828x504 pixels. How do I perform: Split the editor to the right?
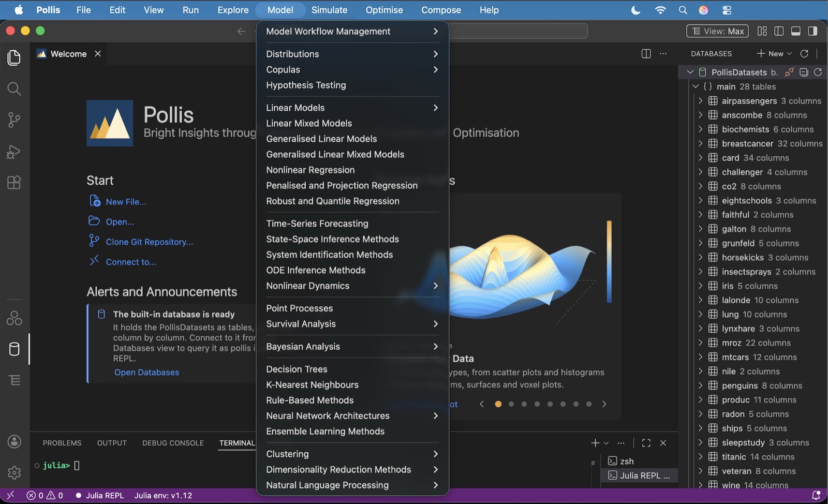[x=646, y=53]
